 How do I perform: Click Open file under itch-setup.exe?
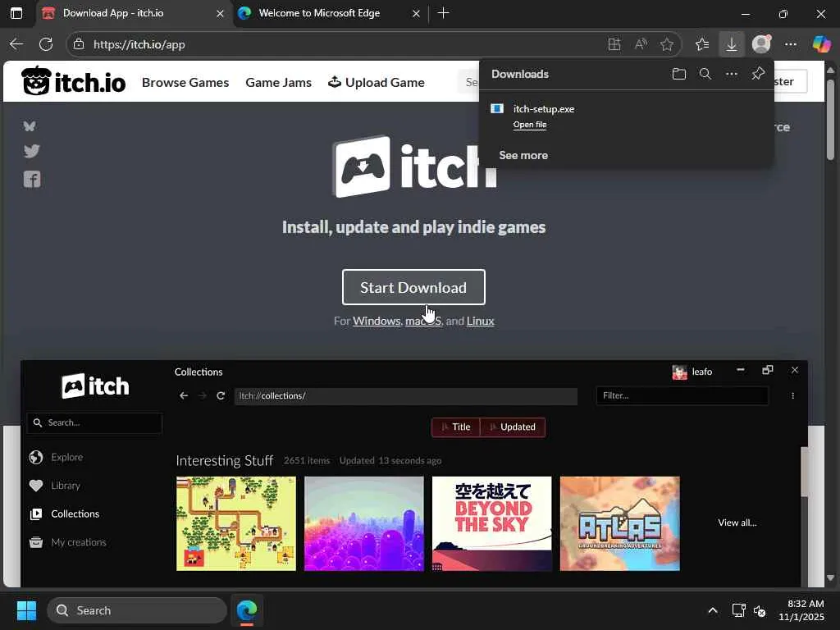pyautogui.click(x=530, y=125)
